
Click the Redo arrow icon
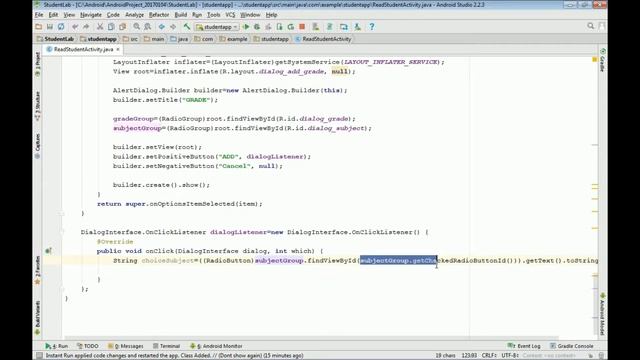pyautogui.click(x=86, y=27)
